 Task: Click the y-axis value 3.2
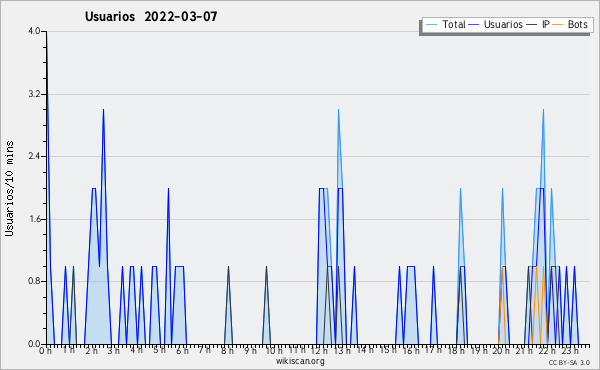(x=34, y=94)
